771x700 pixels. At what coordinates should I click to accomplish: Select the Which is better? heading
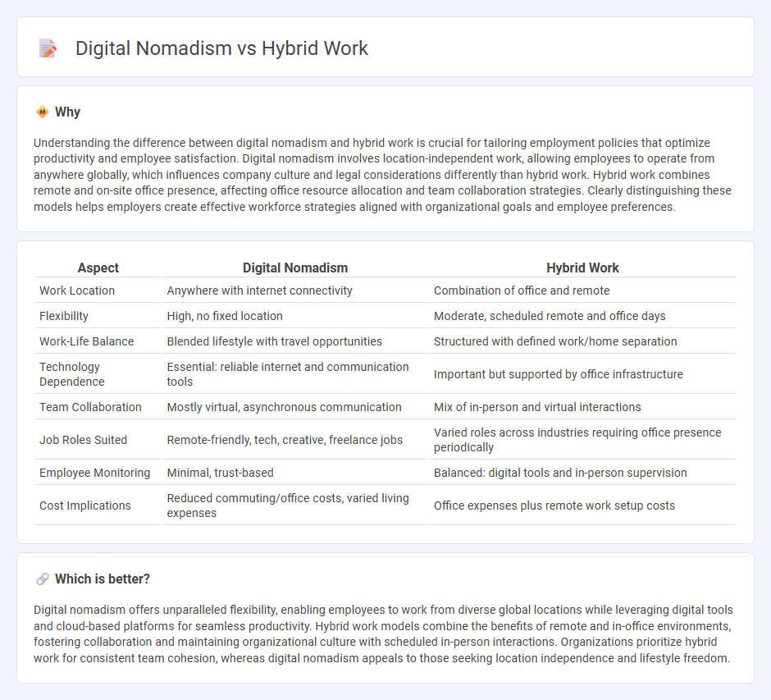click(103, 579)
